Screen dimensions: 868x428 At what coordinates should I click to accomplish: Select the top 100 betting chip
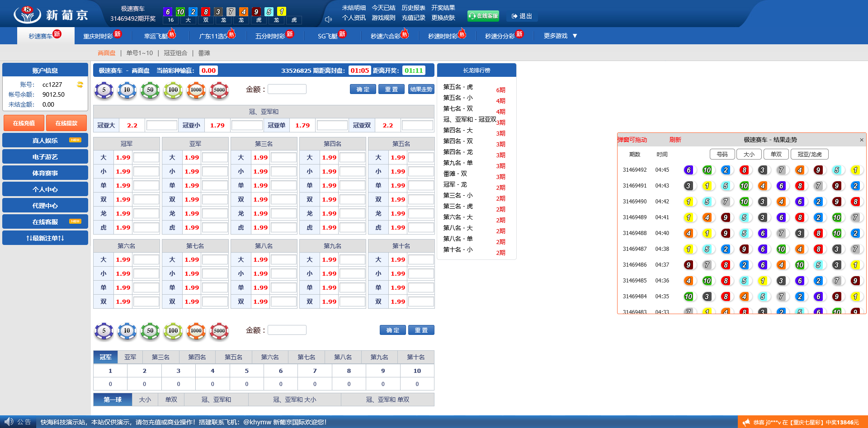click(173, 90)
